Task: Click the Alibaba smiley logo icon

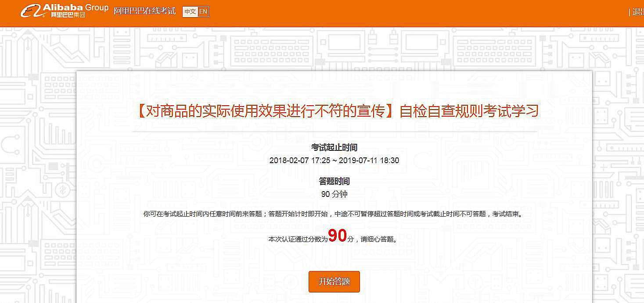Action: [31, 11]
